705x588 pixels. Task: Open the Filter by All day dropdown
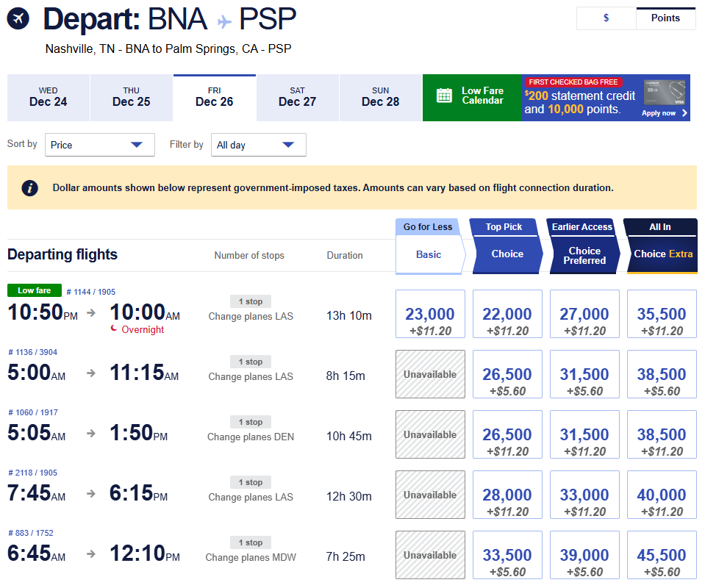(259, 145)
